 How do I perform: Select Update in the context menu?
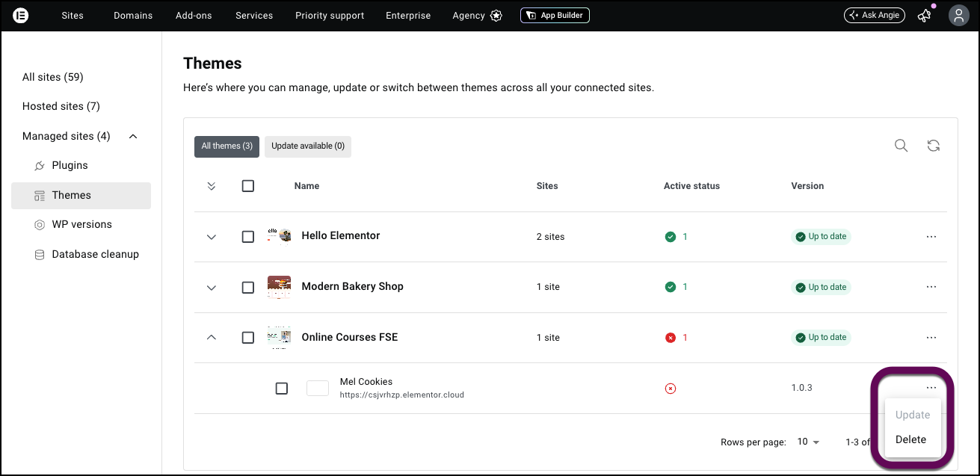pyautogui.click(x=913, y=415)
